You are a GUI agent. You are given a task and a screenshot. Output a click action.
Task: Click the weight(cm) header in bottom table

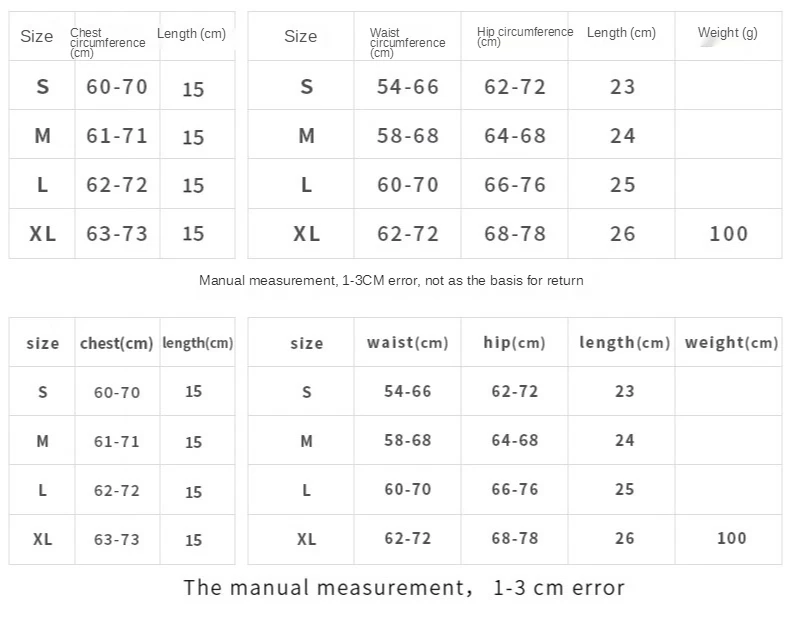click(x=731, y=343)
